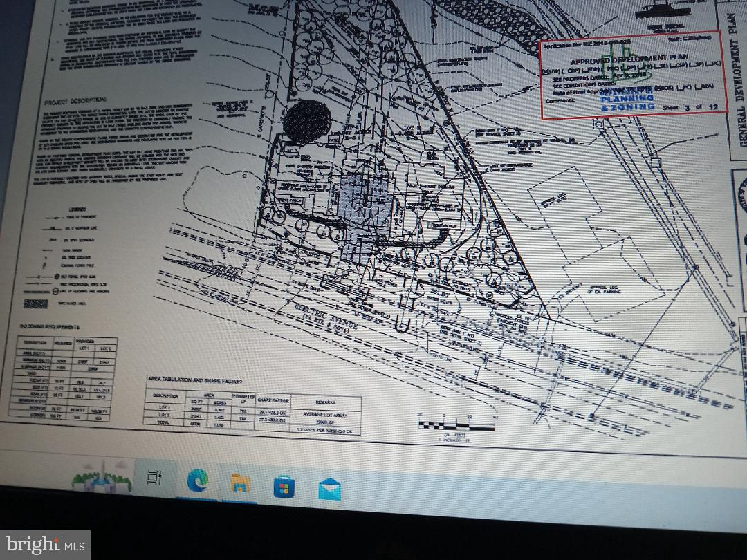Click the Legend heading on the plan
The image size is (747, 560).
click(x=77, y=209)
